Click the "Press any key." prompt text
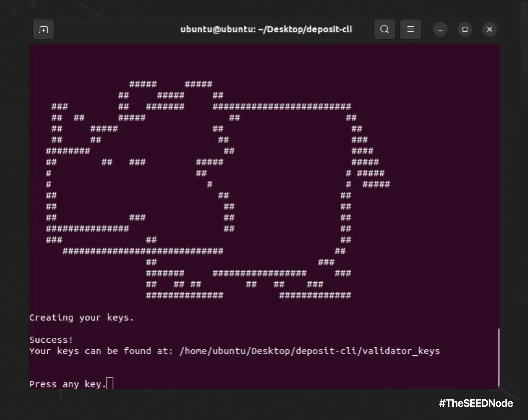Viewport: 528px width, 420px height. click(68, 384)
